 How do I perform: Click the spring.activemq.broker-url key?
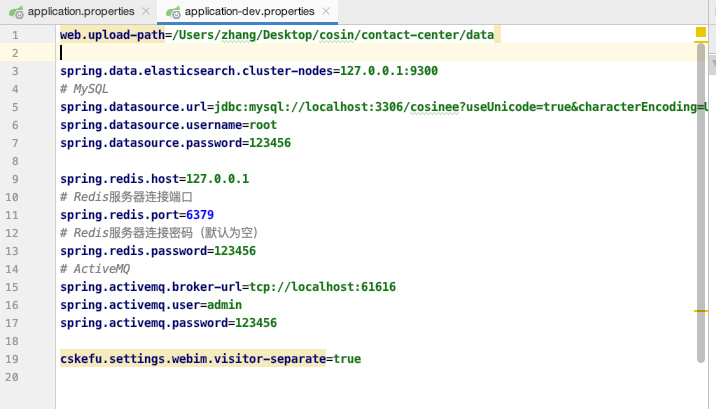151,287
